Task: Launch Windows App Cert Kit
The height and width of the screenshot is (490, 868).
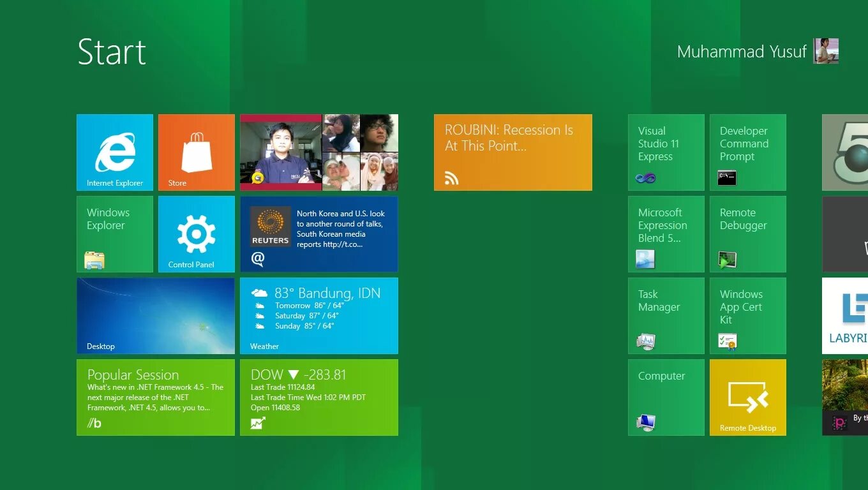Action: pos(748,316)
